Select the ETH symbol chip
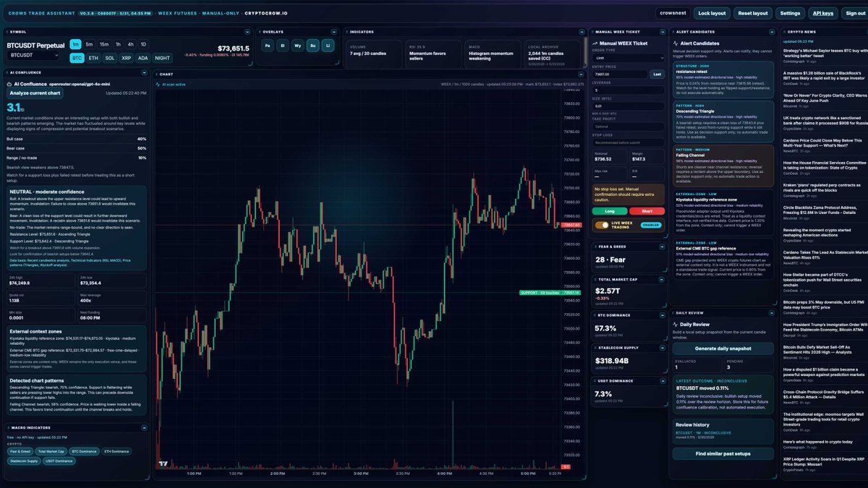 point(93,57)
